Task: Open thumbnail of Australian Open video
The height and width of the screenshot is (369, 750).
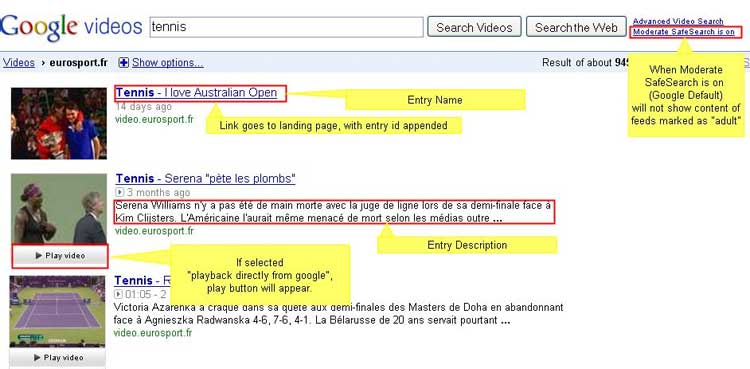Action: coord(59,123)
